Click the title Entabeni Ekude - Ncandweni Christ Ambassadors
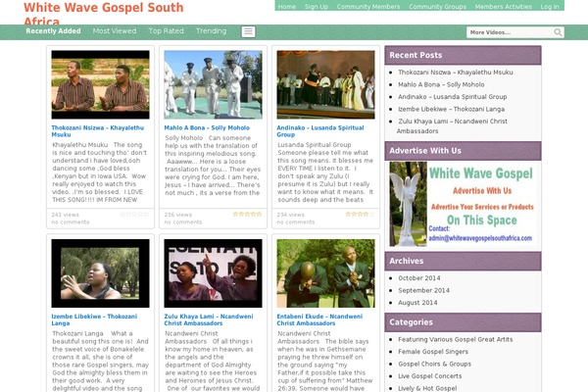This screenshot has width=588, height=392. click(x=319, y=319)
